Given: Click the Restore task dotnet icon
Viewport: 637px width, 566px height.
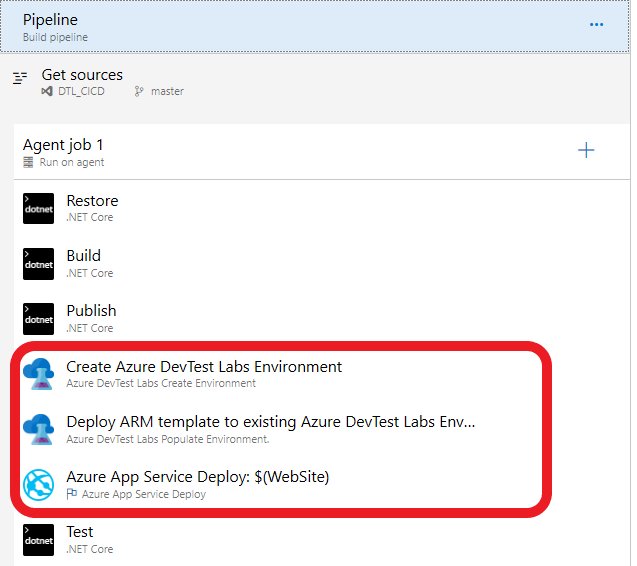Looking at the screenshot, I should pos(39,208).
